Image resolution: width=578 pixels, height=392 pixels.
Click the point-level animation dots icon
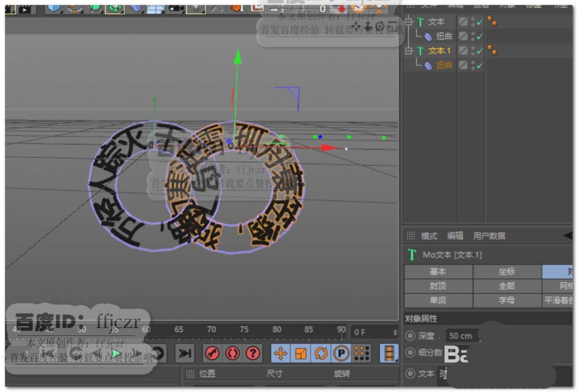[361, 353]
